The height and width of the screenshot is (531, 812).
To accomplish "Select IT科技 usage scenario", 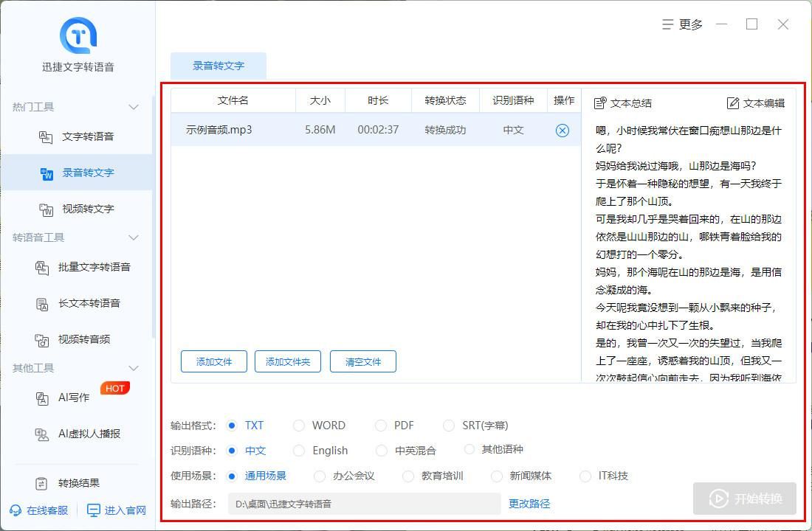I will [585, 476].
